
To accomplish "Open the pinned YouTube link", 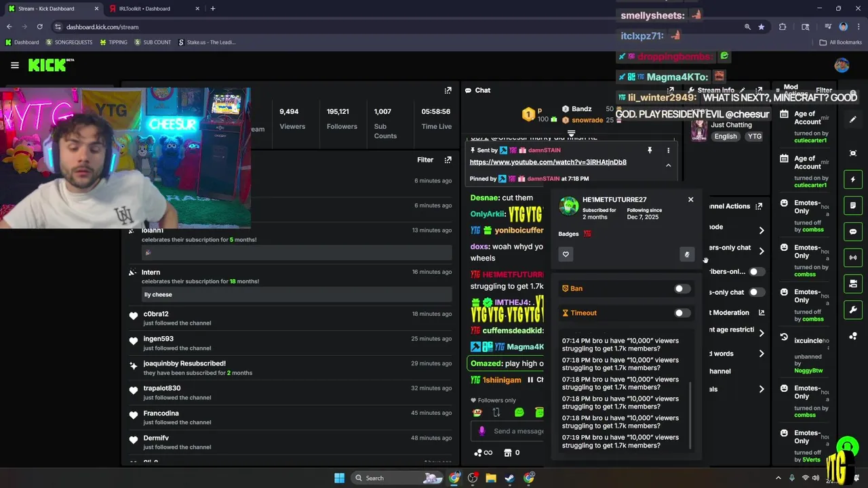I will (x=548, y=162).
